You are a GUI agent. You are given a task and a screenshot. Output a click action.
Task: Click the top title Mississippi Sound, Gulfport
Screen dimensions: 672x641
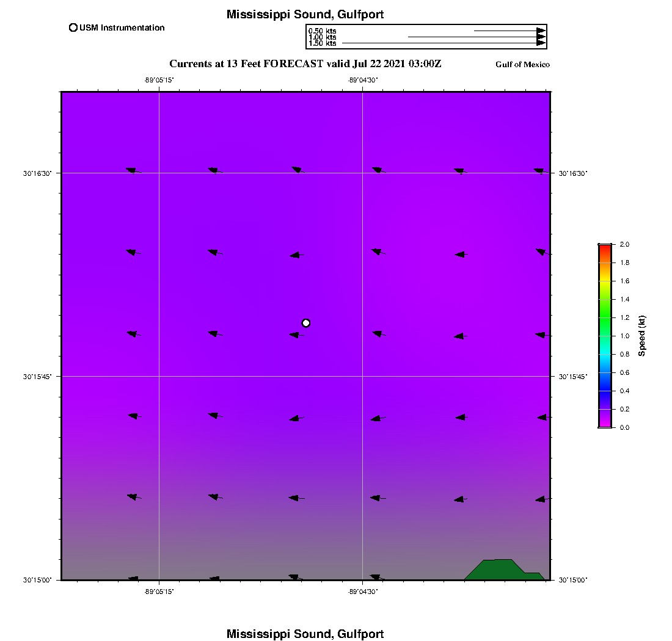tap(305, 15)
